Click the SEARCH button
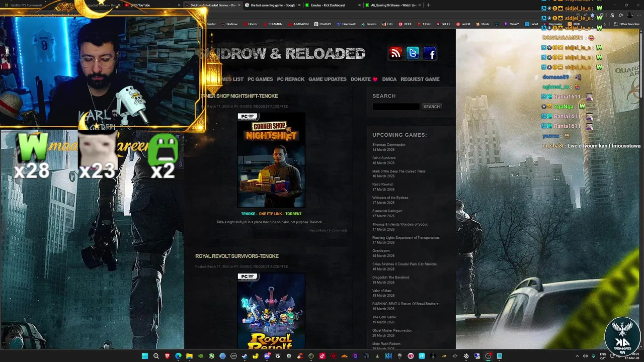 (431, 107)
